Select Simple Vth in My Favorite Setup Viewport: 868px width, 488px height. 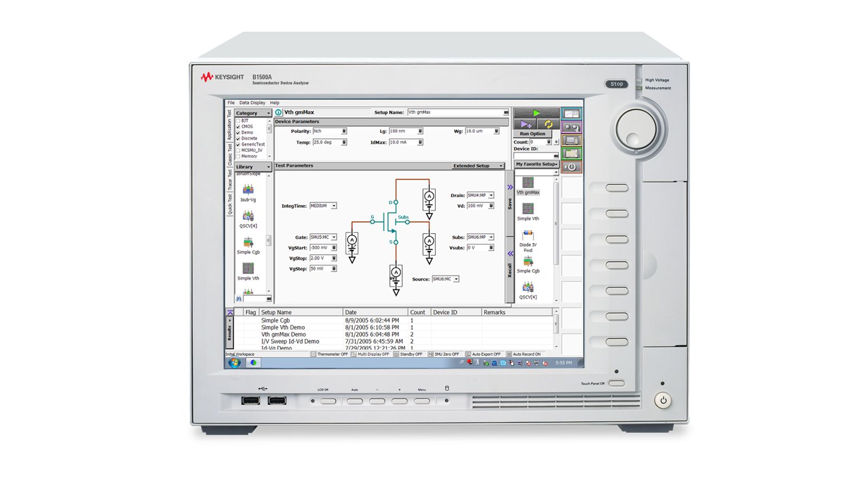pos(528,211)
